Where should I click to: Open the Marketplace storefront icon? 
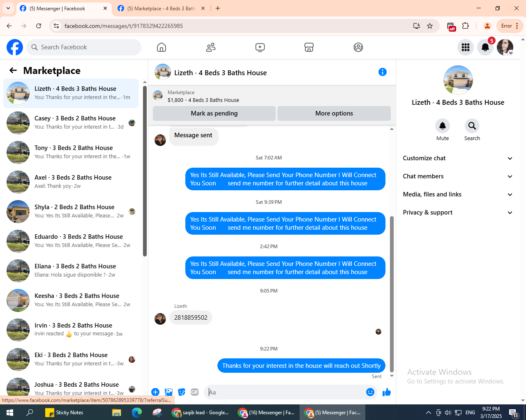point(309,47)
